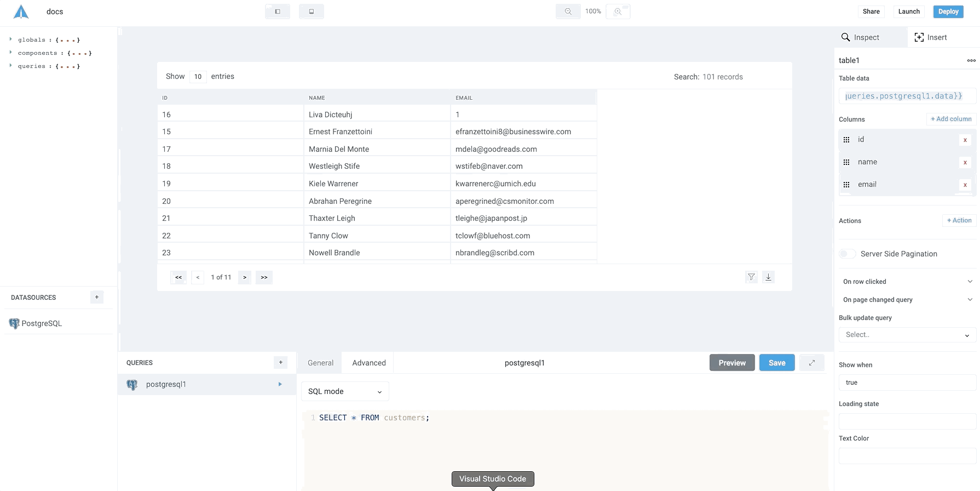The width and height of the screenshot is (980, 491).
Task: Click the zoom in magnifier icon
Action: tap(618, 12)
